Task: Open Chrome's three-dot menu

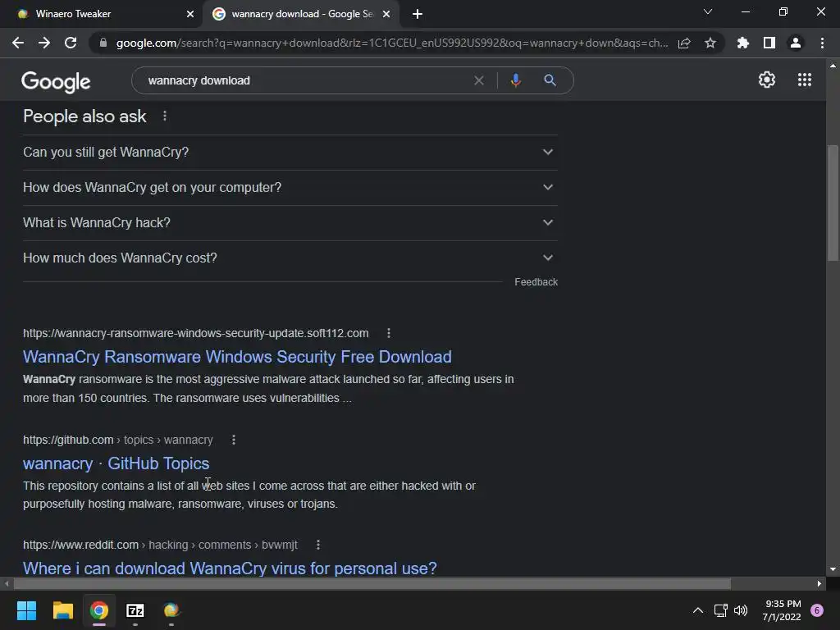Action: 822,43
